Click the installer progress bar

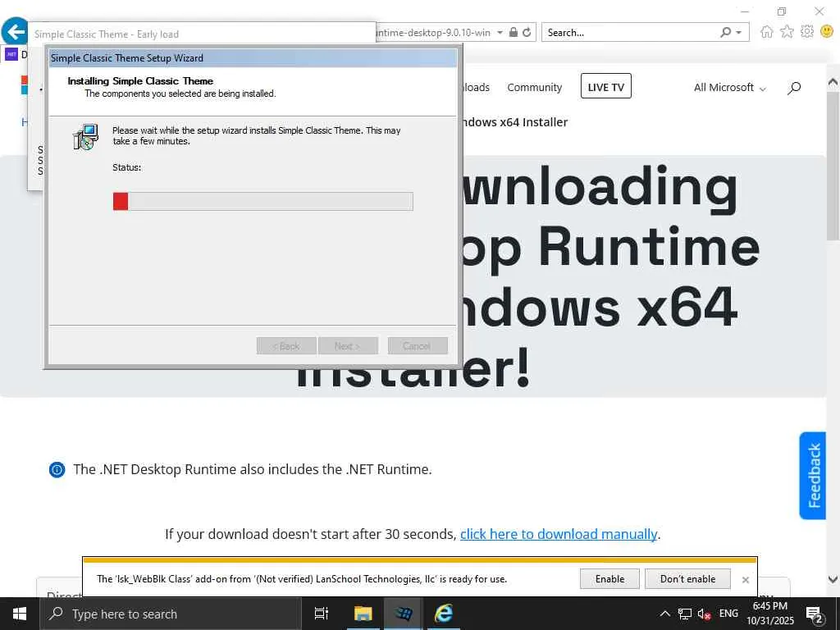coord(263,202)
